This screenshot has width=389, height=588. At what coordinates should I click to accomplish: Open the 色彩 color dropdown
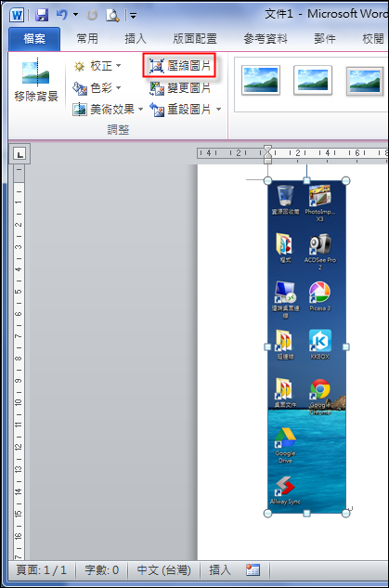pos(97,88)
